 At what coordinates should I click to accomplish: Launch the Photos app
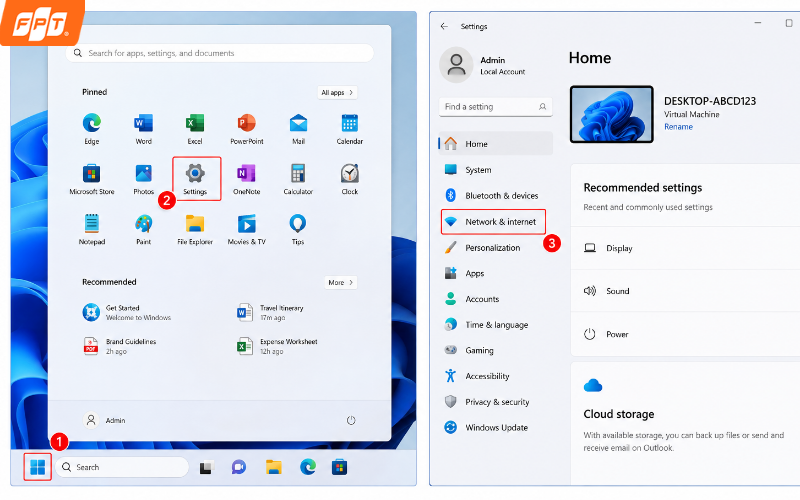coord(143,179)
